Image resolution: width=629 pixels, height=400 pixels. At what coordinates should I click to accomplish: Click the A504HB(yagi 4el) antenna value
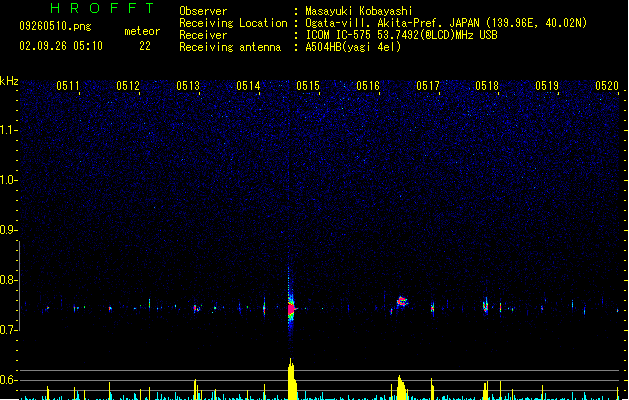pyautogui.click(x=353, y=47)
